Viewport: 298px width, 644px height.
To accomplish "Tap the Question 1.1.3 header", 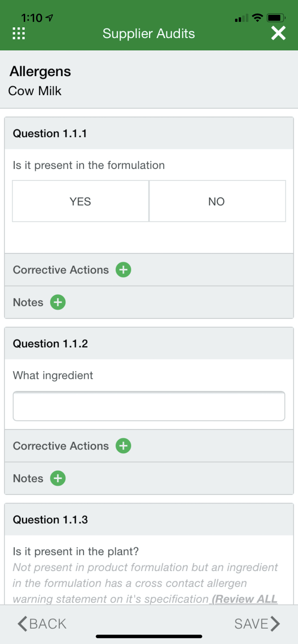I will pos(149,520).
